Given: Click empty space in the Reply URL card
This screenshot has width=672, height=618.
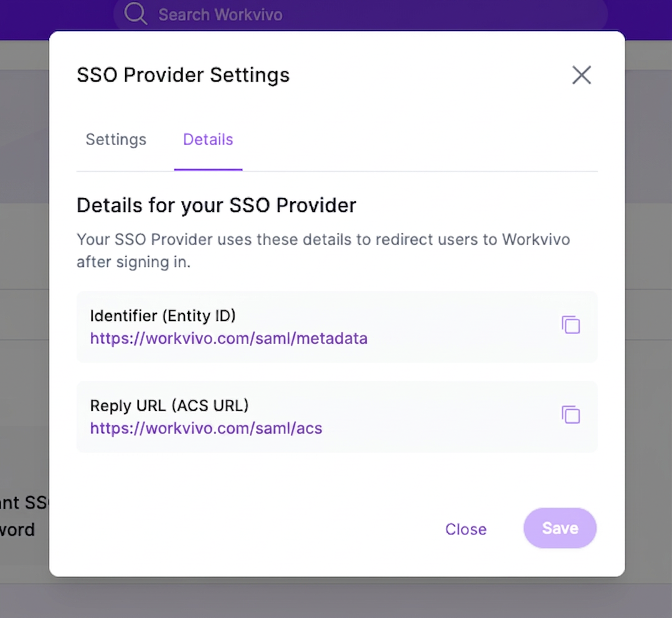Looking at the screenshot, I should tap(442, 417).
